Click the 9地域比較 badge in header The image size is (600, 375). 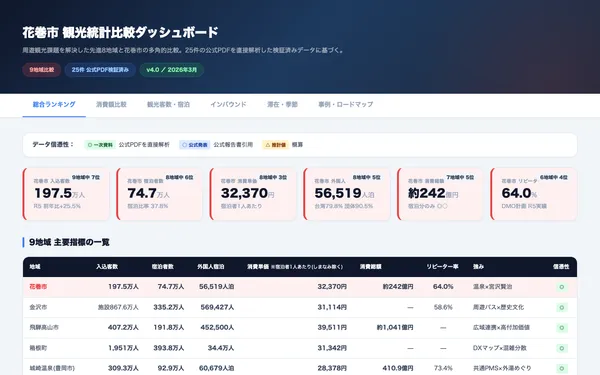[x=42, y=70]
